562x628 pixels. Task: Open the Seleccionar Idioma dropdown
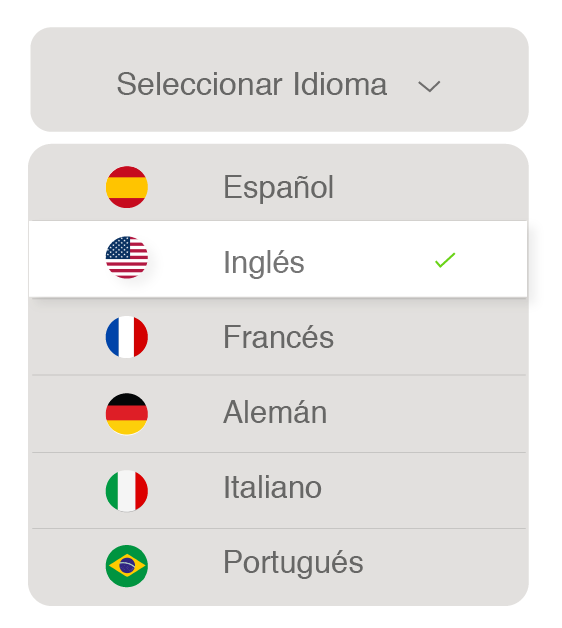pyautogui.click(x=280, y=79)
